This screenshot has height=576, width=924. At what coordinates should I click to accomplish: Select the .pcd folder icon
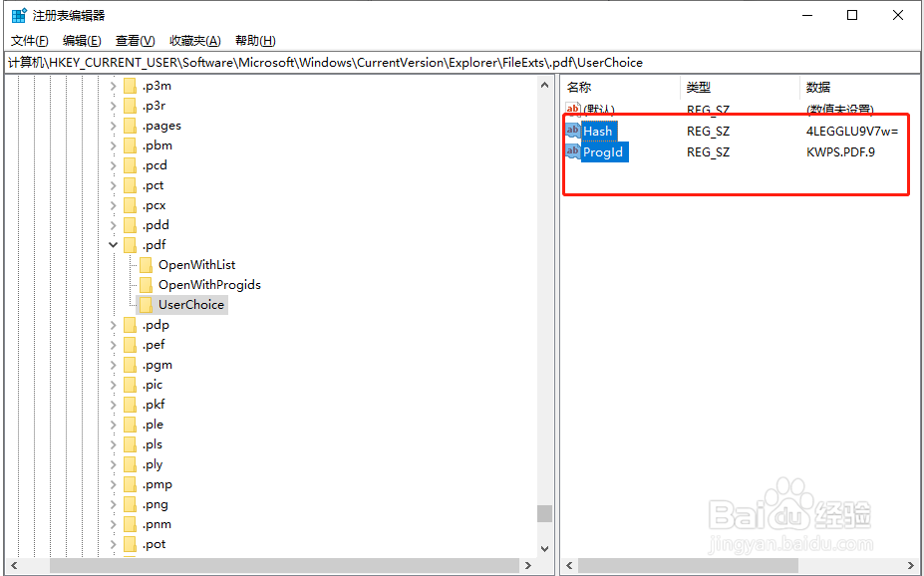(131, 165)
